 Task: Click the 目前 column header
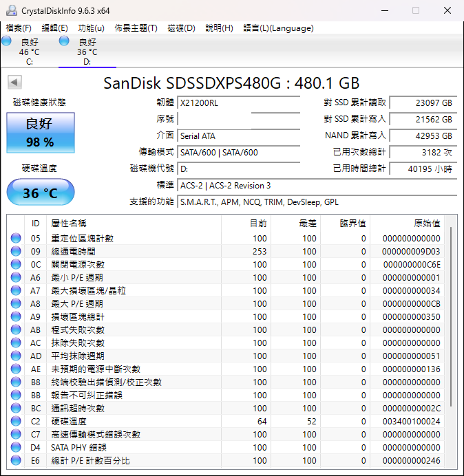click(246, 224)
